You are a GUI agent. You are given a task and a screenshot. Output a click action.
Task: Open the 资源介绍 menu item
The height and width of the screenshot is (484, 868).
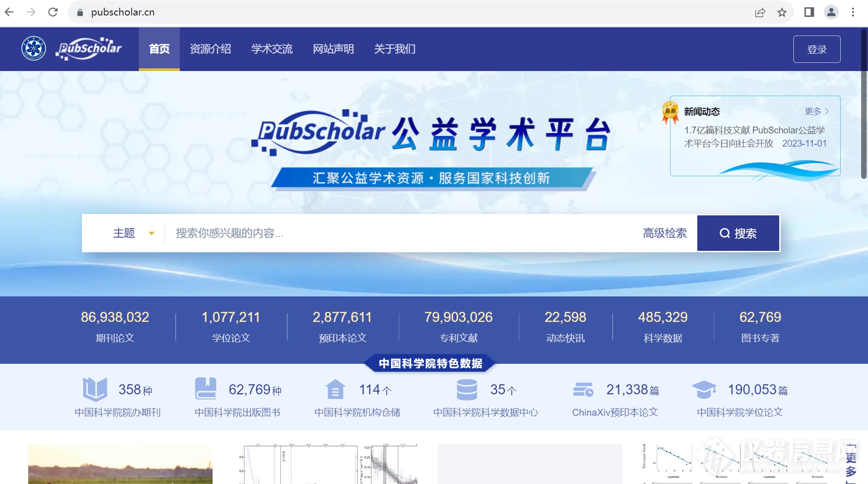(210, 49)
